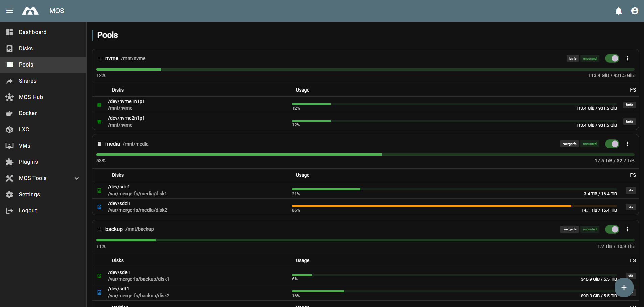
Task: Open the nvme pool options menu
Action: click(x=628, y=58)
